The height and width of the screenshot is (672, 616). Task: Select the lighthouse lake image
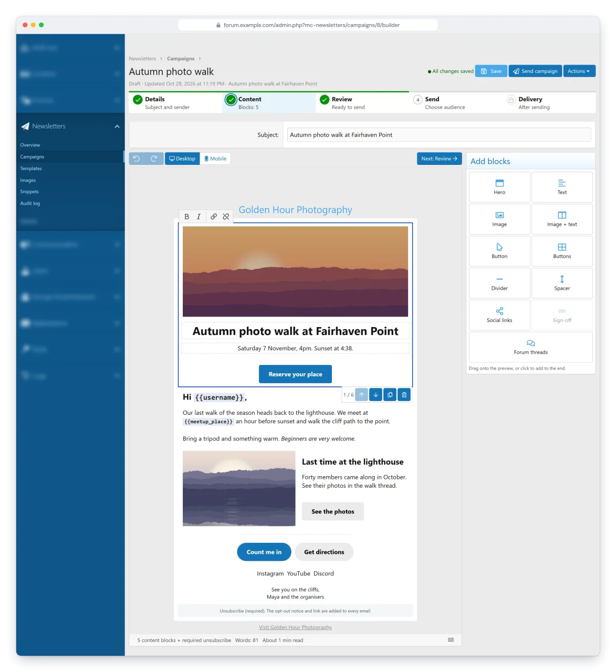point(239,488)
